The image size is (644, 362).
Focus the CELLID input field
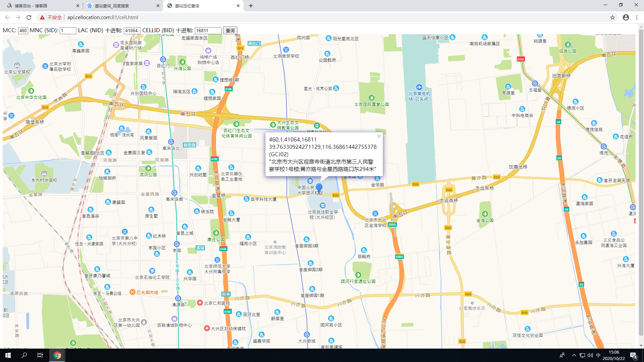208,31
